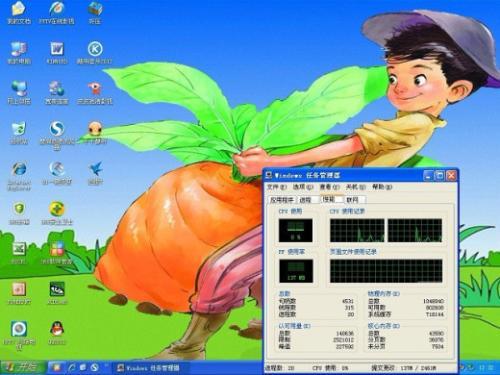This screenshot has width=500, height=375.
Task: Launch QQ penguin desktop icon
Action: tap(57, 333)
